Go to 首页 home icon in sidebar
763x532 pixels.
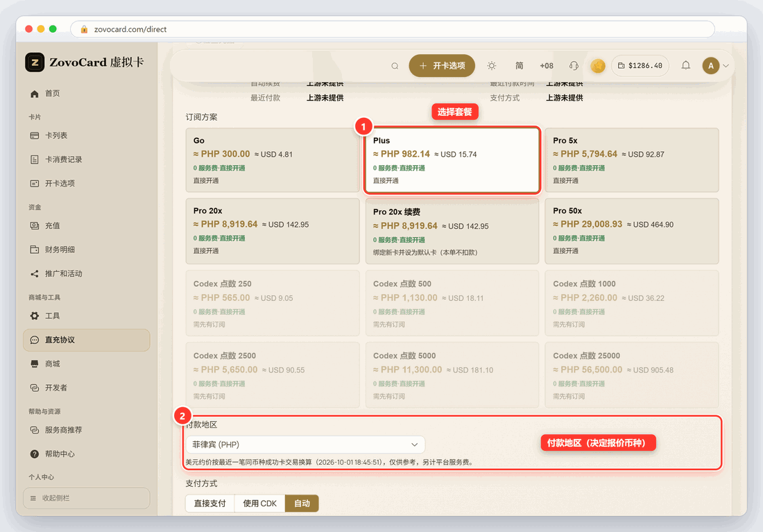pyautogui.click(x=34, y=94)
